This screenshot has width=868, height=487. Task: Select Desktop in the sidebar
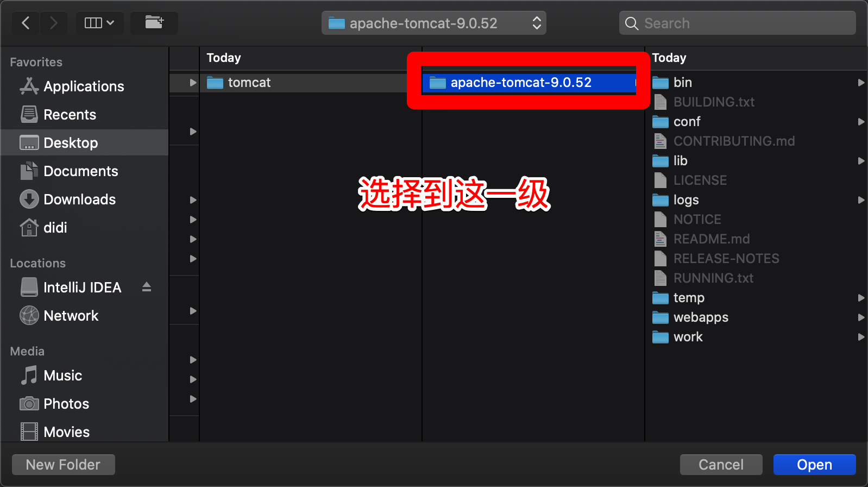click(84, 142)
